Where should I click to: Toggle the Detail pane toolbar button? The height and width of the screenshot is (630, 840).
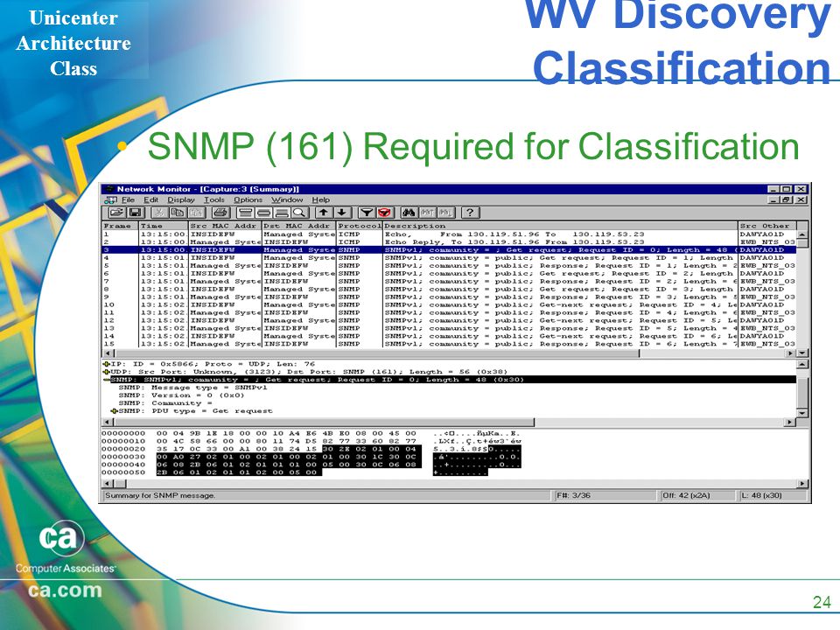click(263, 213)
